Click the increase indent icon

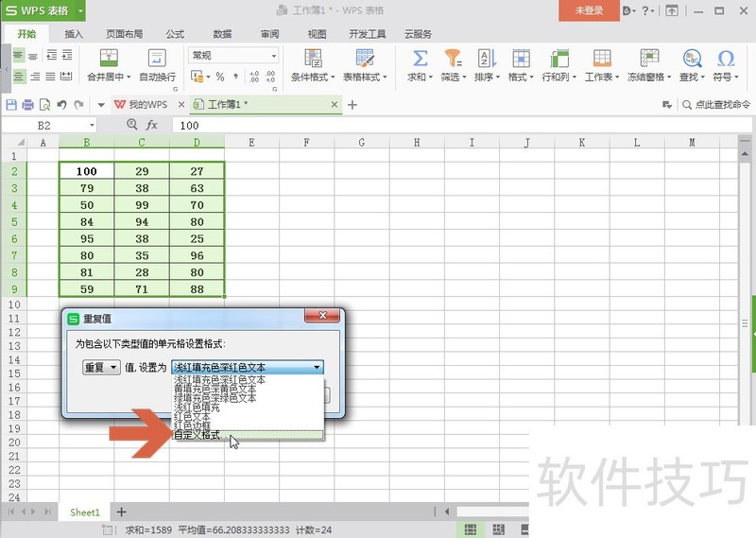pos(67,55)
